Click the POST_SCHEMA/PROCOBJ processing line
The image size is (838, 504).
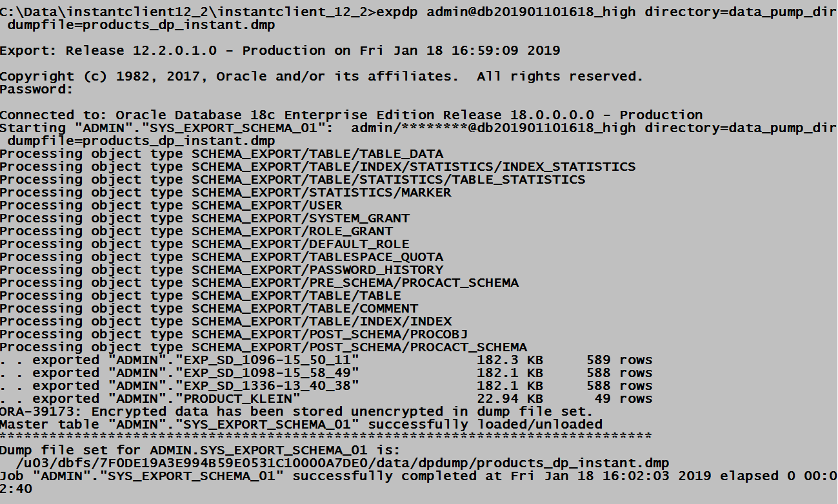(x=234, y=334)
